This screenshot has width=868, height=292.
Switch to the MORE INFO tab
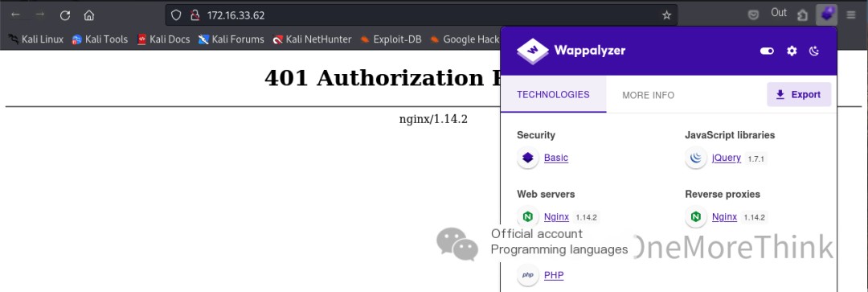point(649,95)
